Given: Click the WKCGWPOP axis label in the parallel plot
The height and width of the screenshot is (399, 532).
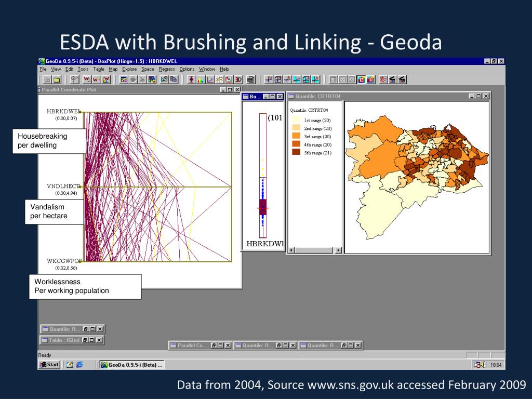Looking at the screenshot, I should (64, 261).
